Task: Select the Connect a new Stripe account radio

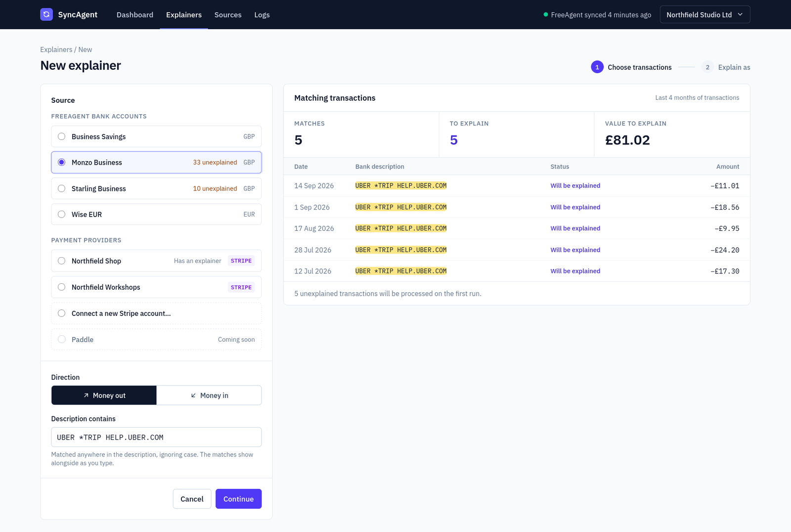Action: coord(61,313)
